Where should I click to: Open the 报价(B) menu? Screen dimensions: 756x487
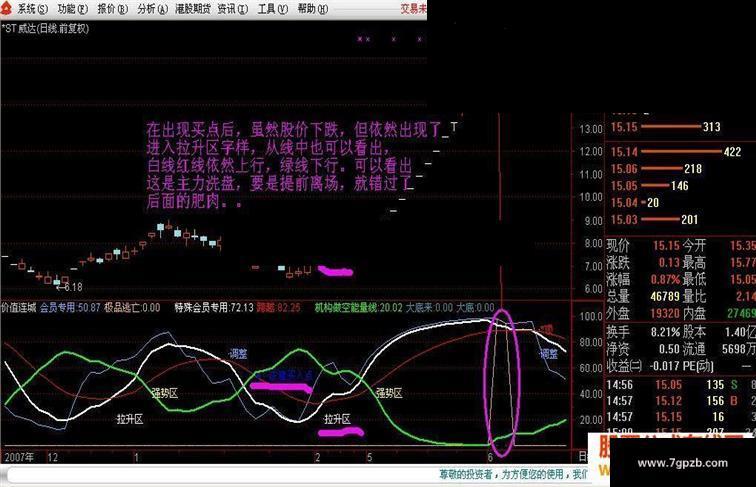[113, 9]
